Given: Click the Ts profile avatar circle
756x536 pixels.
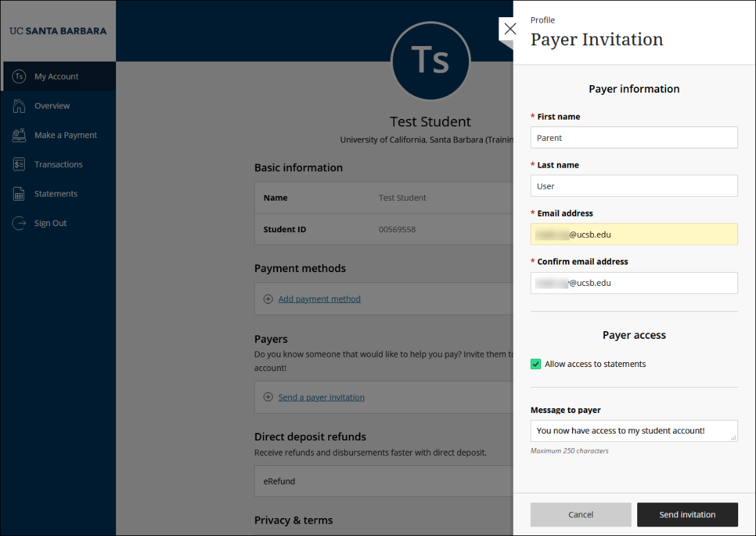Looking at the screenshot, I should pos(431,61).
